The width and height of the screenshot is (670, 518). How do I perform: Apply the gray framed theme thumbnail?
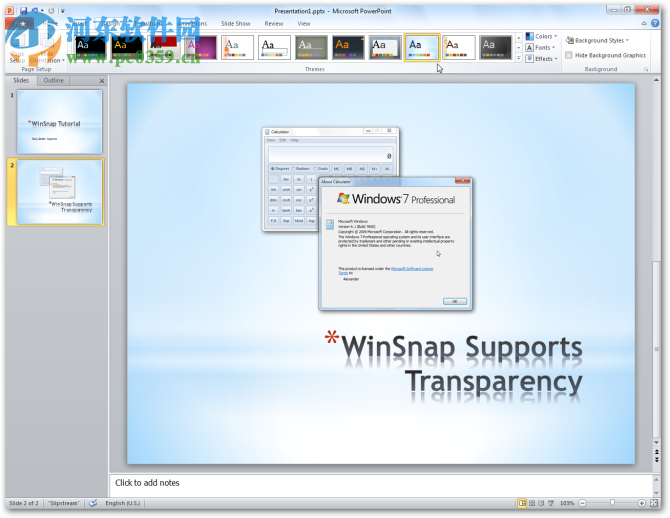(385, 47)
